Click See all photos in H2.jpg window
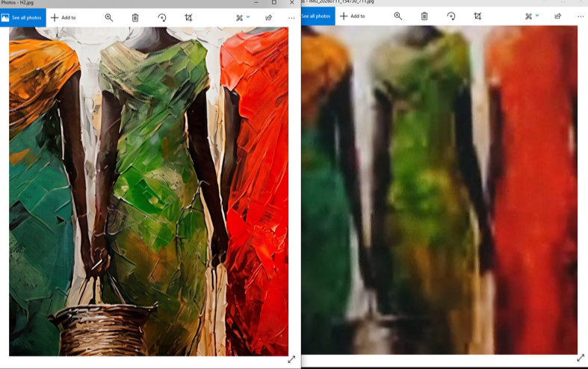The width and height of the screenshot is (588, 369). [23, 18]
